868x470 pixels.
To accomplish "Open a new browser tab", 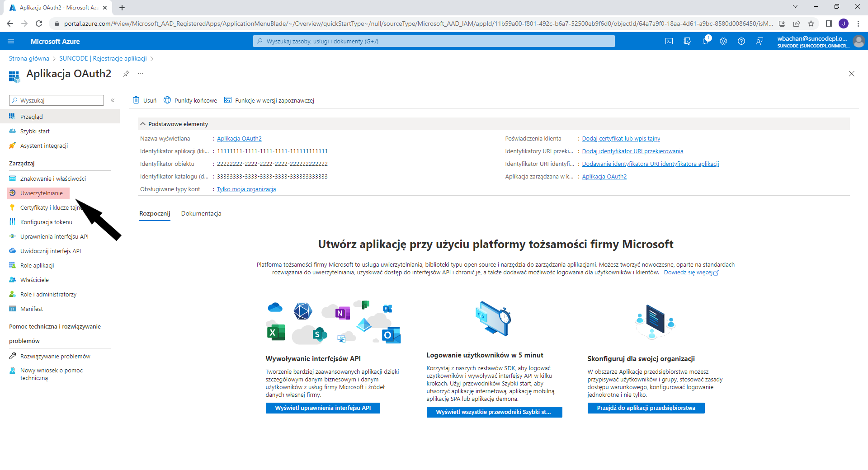I will pyautogui.click(x=122, y=7).
